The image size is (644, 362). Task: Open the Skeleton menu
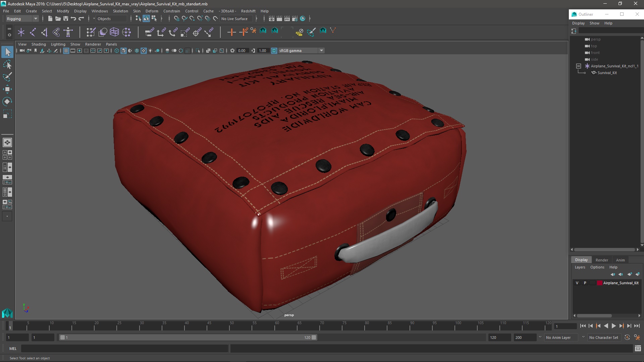point(120,11)
